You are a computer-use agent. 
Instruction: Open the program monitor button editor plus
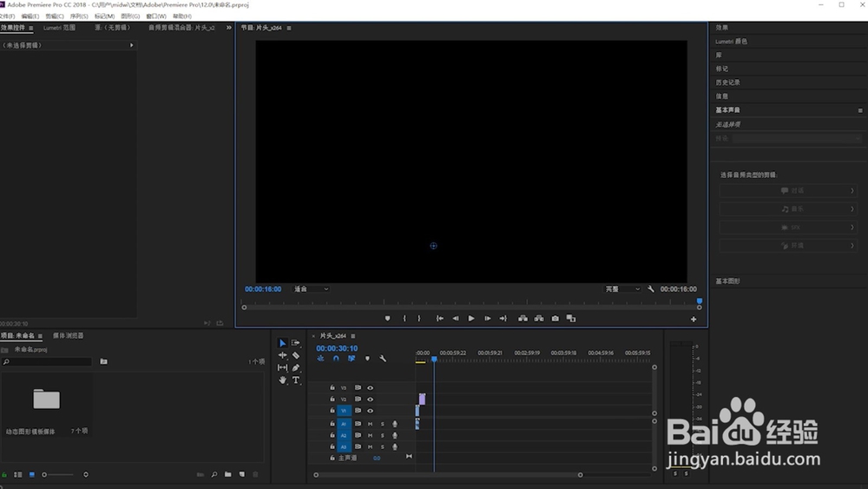tap(693, 319)
